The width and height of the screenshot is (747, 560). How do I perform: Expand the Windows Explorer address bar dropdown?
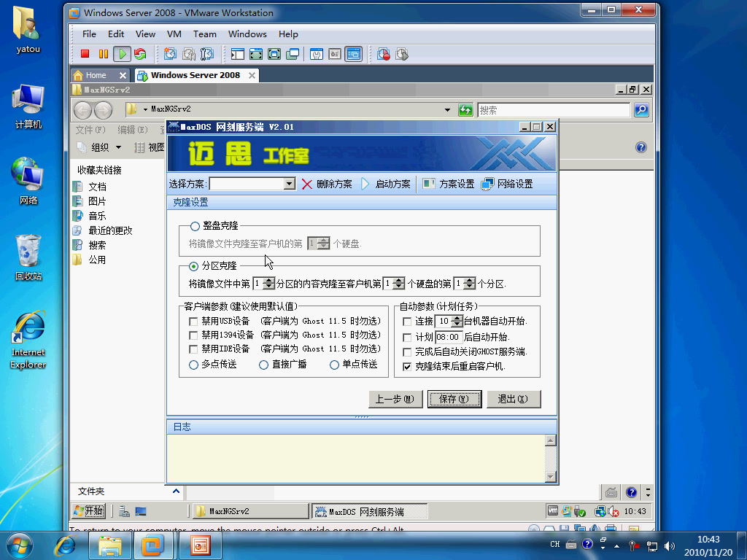446,108
